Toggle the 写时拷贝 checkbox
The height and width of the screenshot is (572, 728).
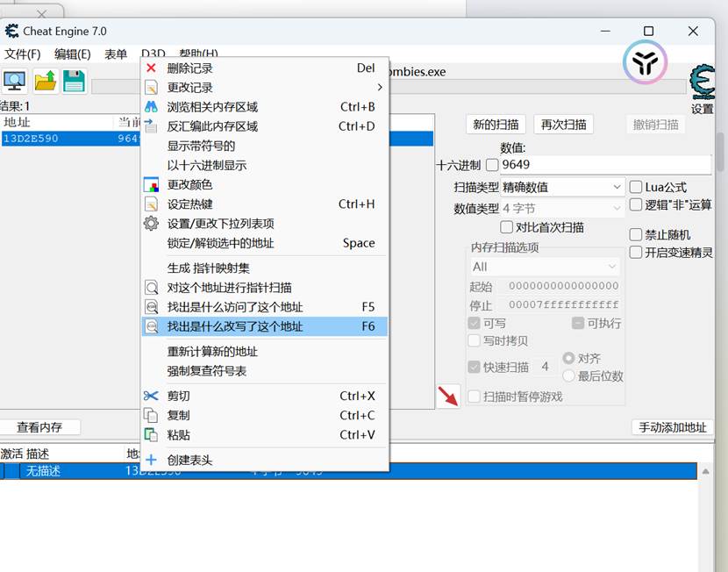pos(474,340)
